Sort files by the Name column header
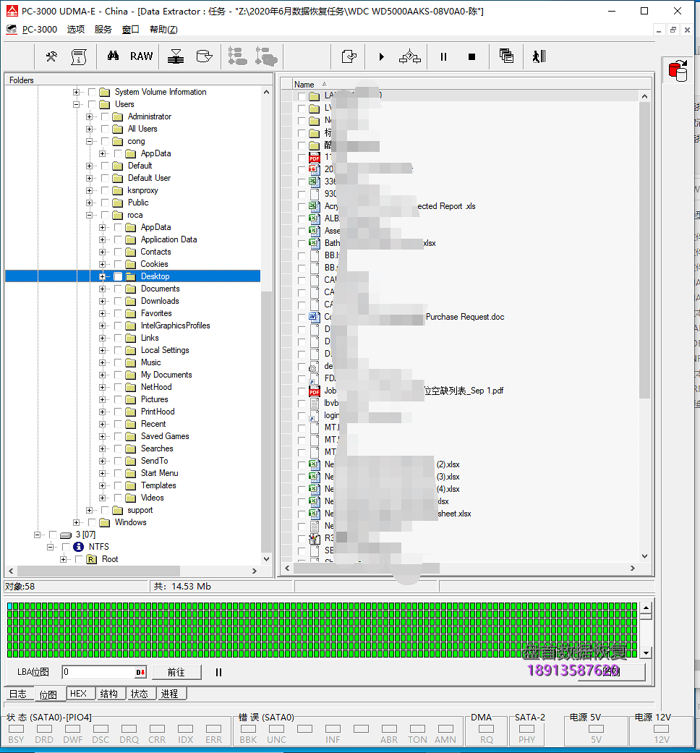 coord(304,84)
